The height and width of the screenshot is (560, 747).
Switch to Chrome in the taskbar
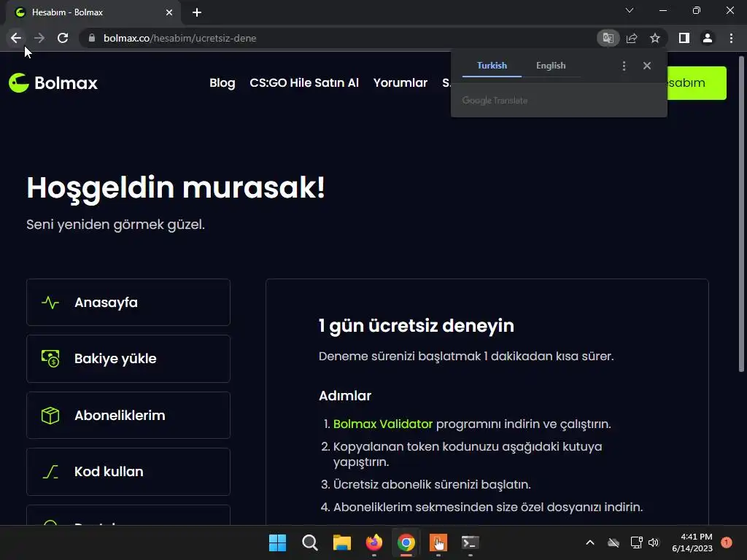click(406, 542)
